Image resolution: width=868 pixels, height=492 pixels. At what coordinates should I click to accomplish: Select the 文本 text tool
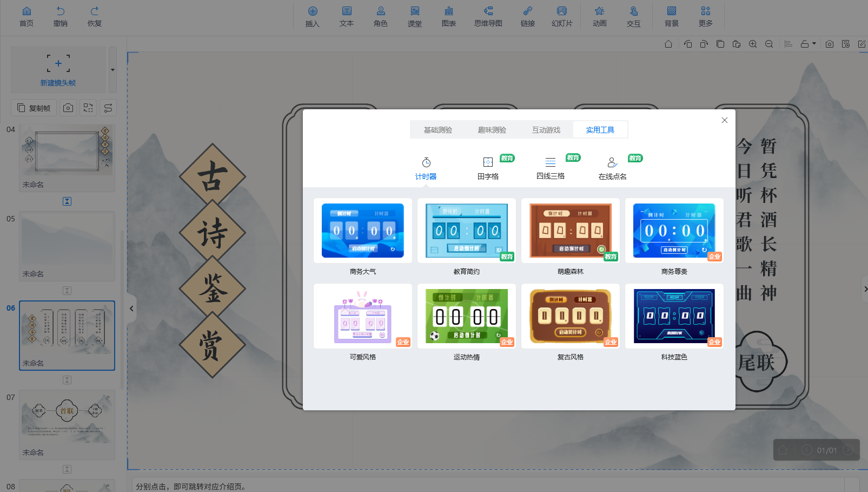click(347, 17)
